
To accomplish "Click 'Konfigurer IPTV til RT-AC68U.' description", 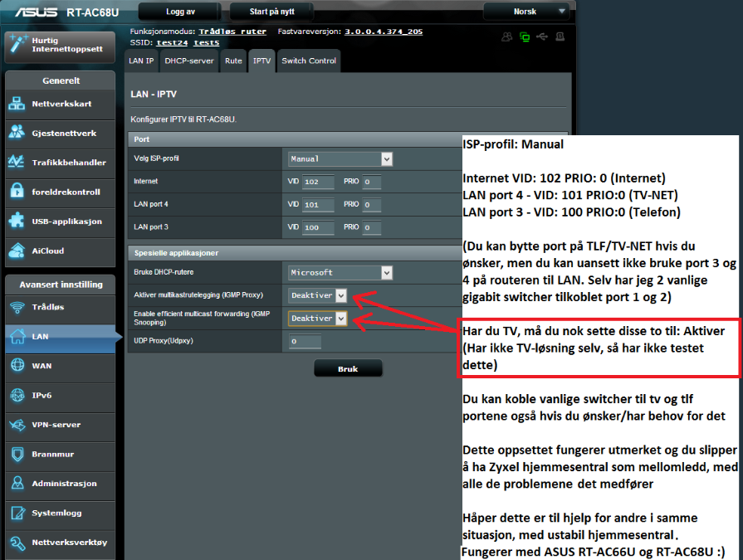I will 183,119.
